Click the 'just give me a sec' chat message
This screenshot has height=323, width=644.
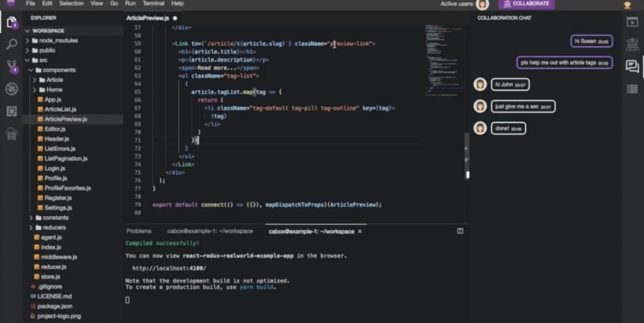coord(523,106)
